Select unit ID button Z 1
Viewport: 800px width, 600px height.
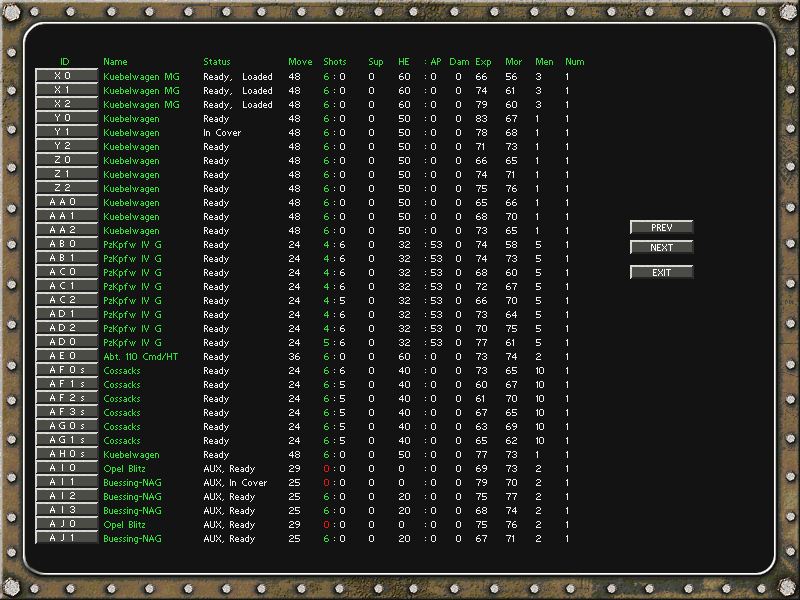(x=66, y=174)
